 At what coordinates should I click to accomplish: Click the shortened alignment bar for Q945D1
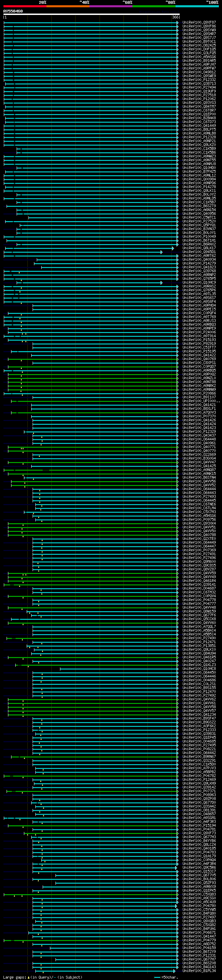pos(83,252)
